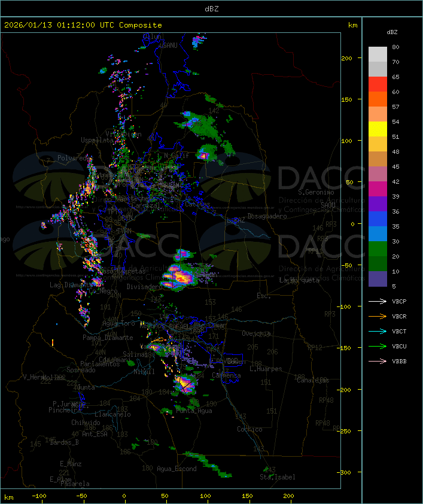Click the pink VBBB arrow icon
The image size is (423, 504).
[378, 362]
